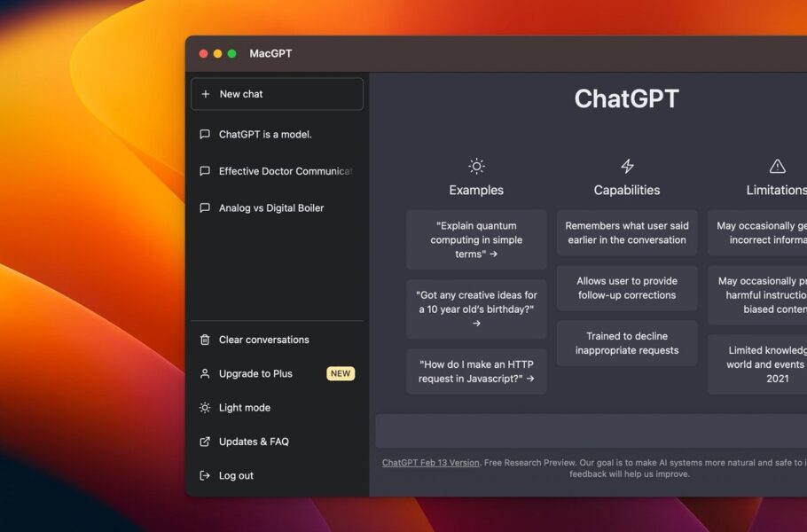Click the trash can icon
The height and width of the screenshot is (532, 807).
click(x=205, y=340)
